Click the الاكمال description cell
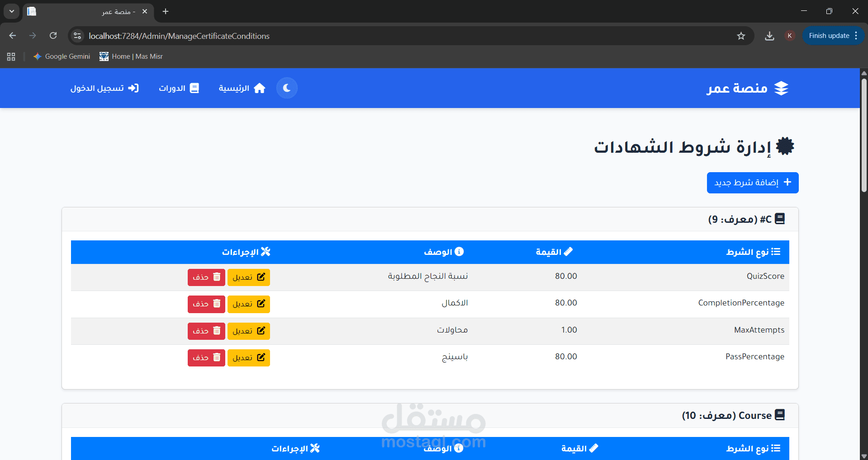Screen dimensions: 868x460 [x=455, y=303]
